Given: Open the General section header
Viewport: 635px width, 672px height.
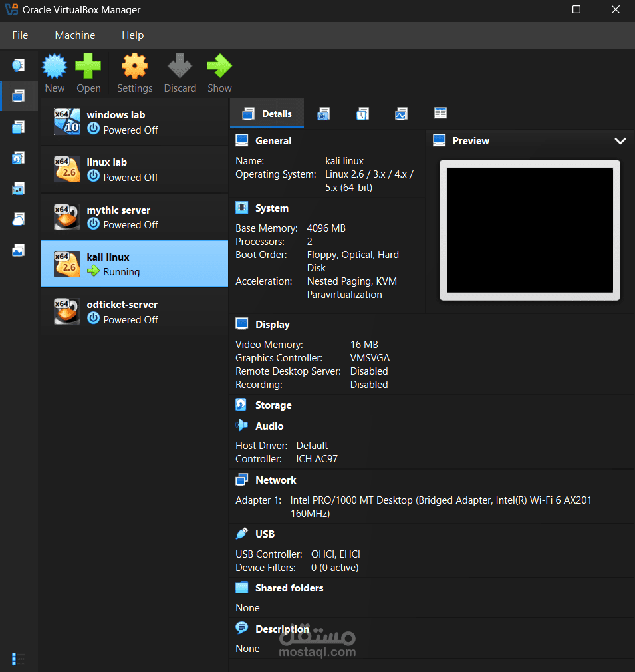Looking at the screenshot, I should point(273,141).
